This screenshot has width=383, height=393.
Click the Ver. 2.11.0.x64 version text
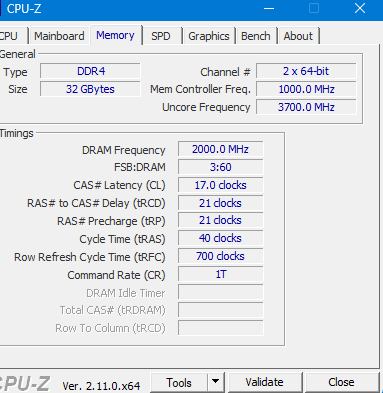101,386
